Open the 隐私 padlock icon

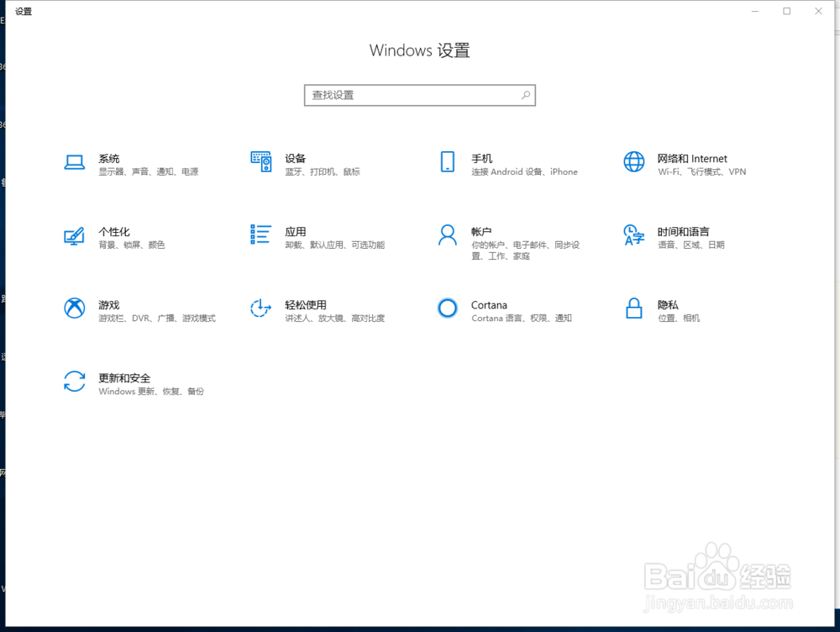[633, 308]
